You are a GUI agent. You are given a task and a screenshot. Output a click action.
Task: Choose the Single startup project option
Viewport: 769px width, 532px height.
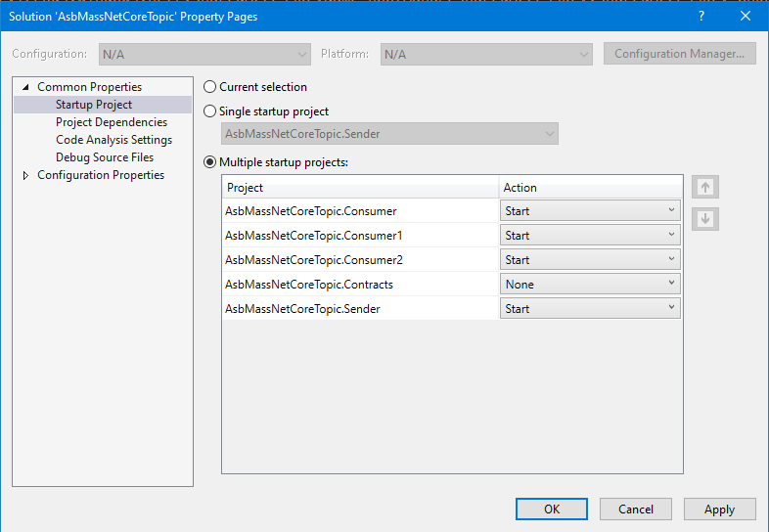[210, 111]
